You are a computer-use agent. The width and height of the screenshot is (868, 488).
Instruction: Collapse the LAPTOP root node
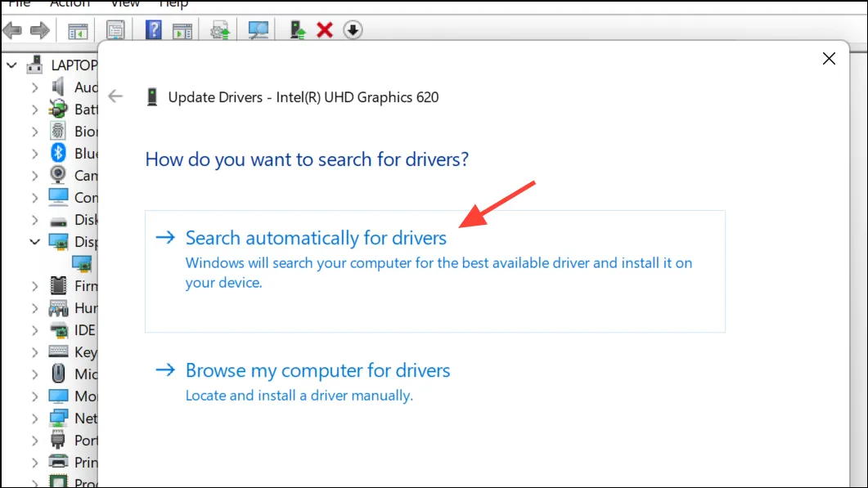point(11,65)
